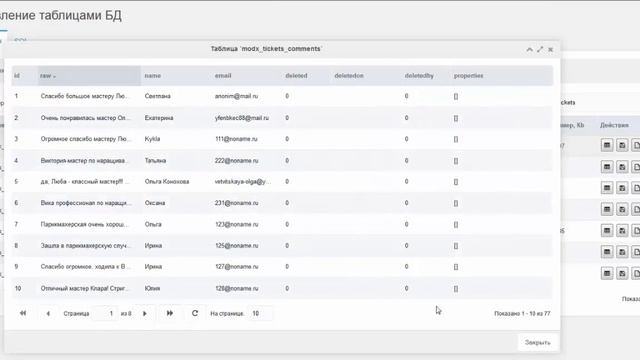Toggle sort on the raw column header
The height and width of the screenshot is (360, 640).
89,76
